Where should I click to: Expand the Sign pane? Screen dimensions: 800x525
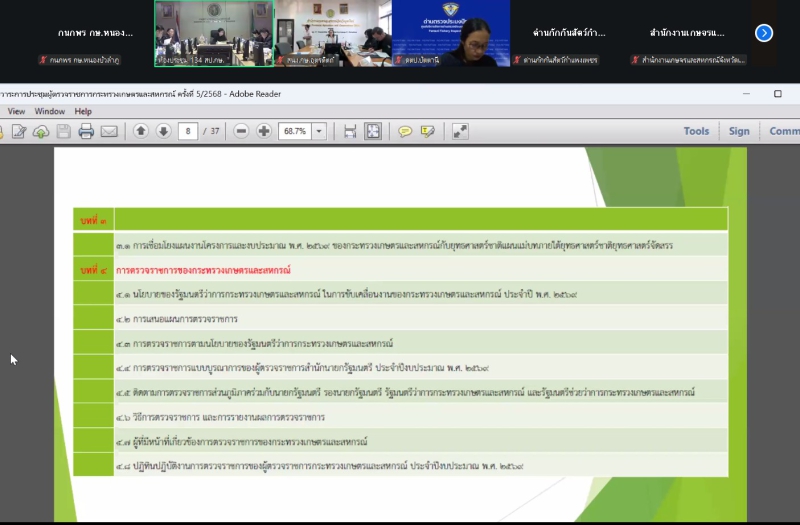click(x=739, y=131)
